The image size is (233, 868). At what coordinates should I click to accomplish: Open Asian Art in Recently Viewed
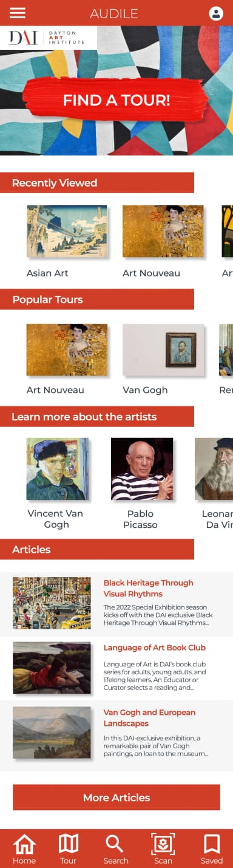click(67, 231)
